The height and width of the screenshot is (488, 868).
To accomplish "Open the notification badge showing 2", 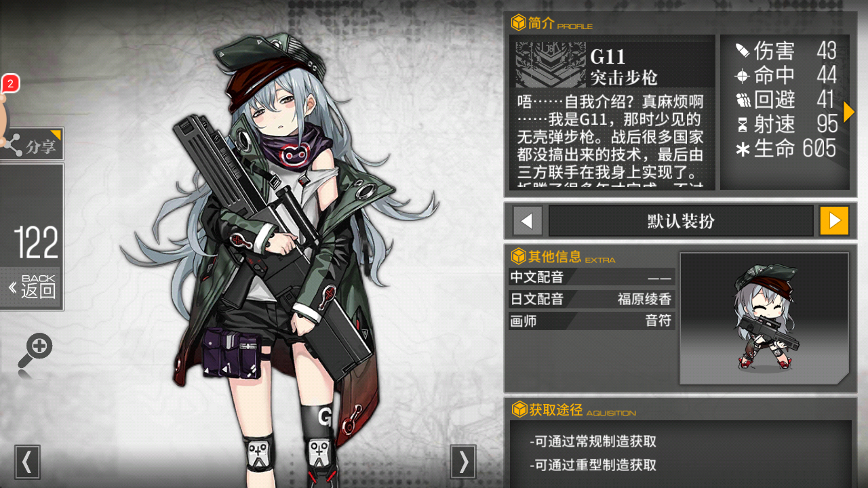I will tap(10, 84).
